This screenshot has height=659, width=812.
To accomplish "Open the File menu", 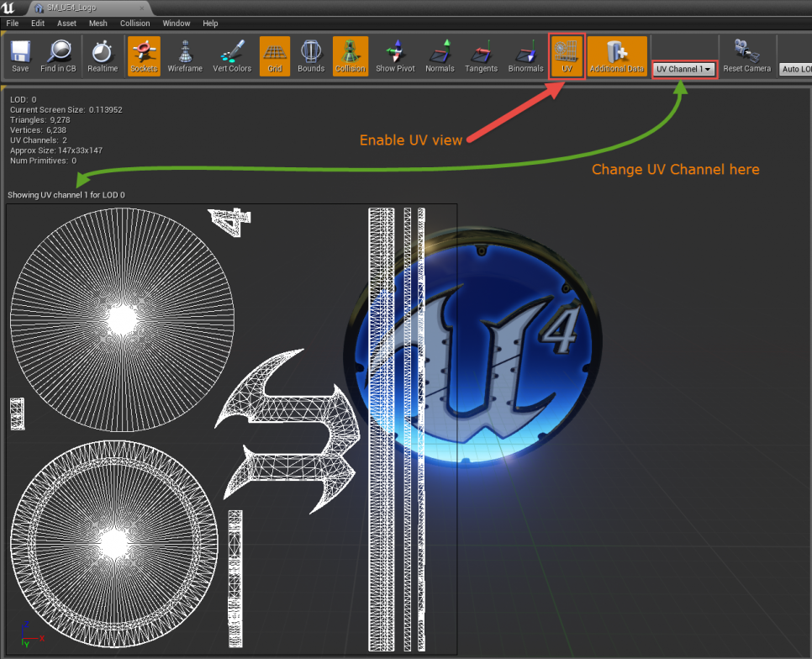I will [13, 24].
